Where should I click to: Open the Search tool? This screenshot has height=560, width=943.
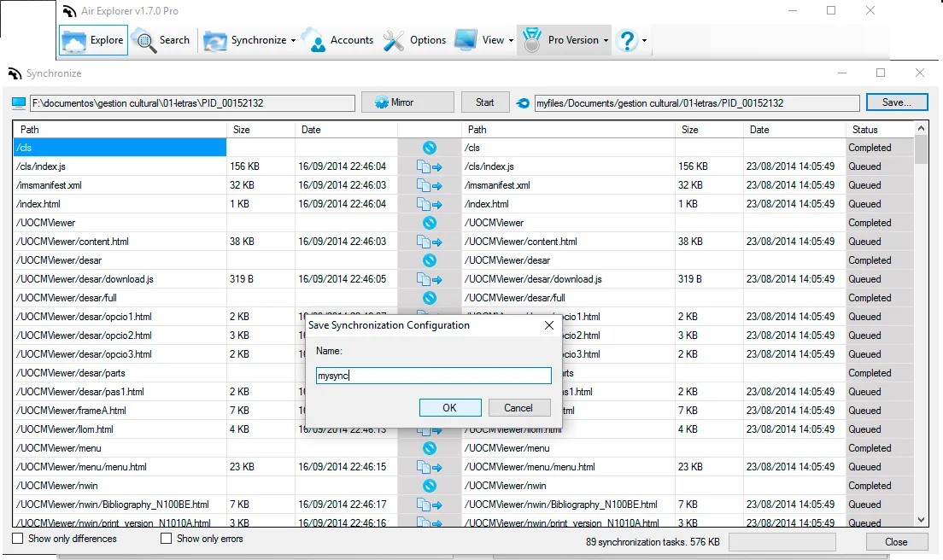pyautogui.click(x=161, y=40)
